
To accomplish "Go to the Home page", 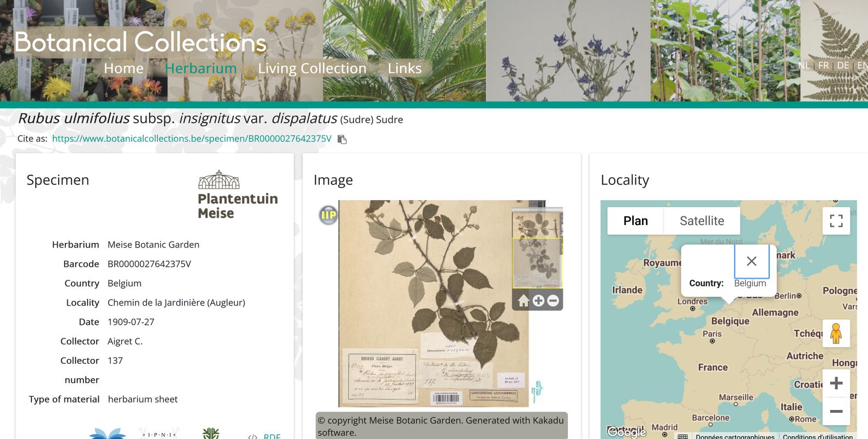I will click(123, 69).
